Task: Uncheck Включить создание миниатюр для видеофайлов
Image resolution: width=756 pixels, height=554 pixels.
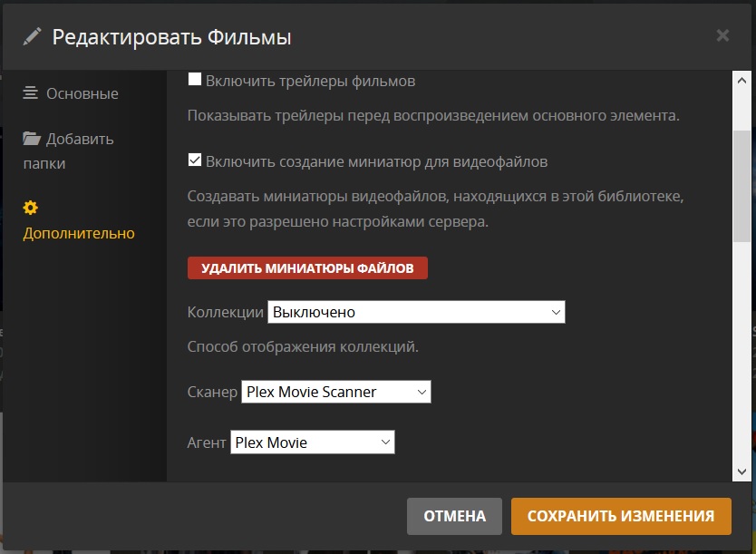Action: click(194, 161)
